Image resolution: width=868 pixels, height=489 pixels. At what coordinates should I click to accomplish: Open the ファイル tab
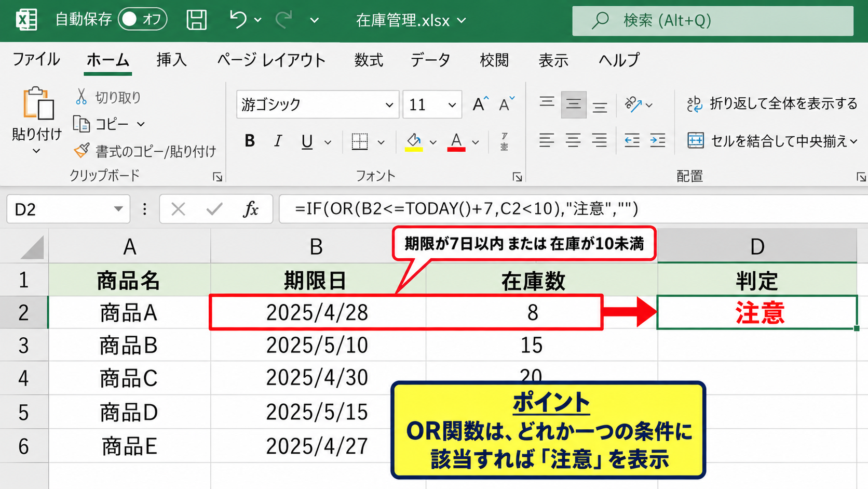pyautogui.click(x=36, y=60)
